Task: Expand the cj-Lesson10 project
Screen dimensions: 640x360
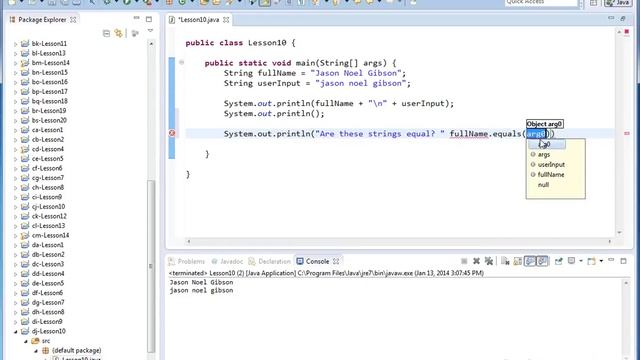Action: [x=16, y=207]
